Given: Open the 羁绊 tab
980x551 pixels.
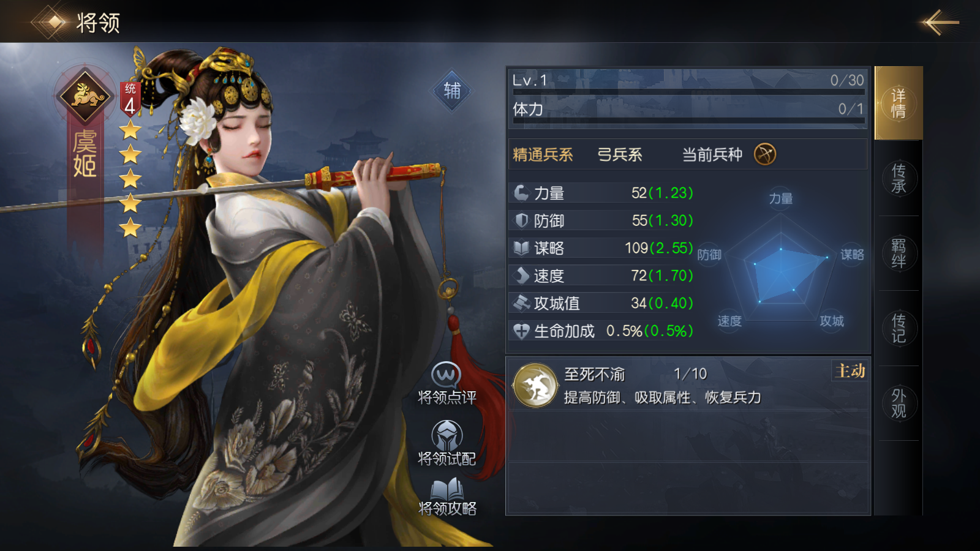Looking at the screenshot, I should tap(899, 253).
